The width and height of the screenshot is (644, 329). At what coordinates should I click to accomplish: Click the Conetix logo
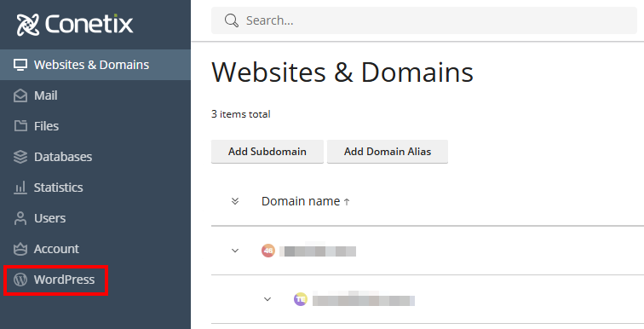pos(75,24)
